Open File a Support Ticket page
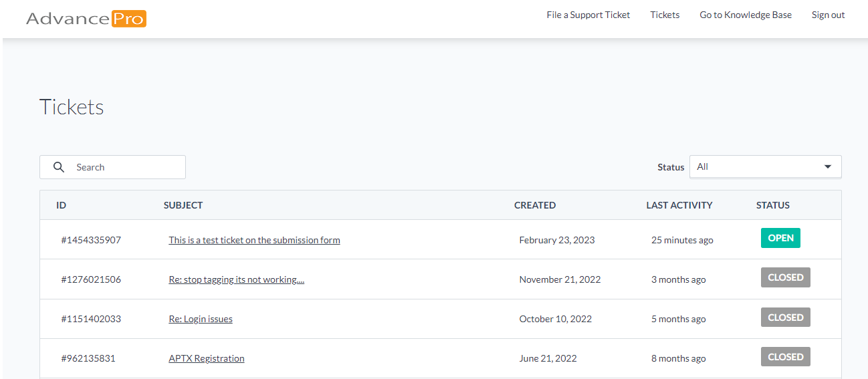The height and width of the screenshot is (379, 868). (588, 15)
